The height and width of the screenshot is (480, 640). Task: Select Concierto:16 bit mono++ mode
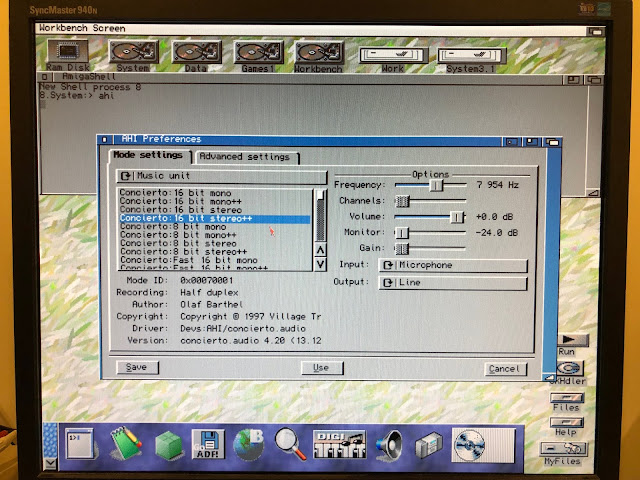215,201
